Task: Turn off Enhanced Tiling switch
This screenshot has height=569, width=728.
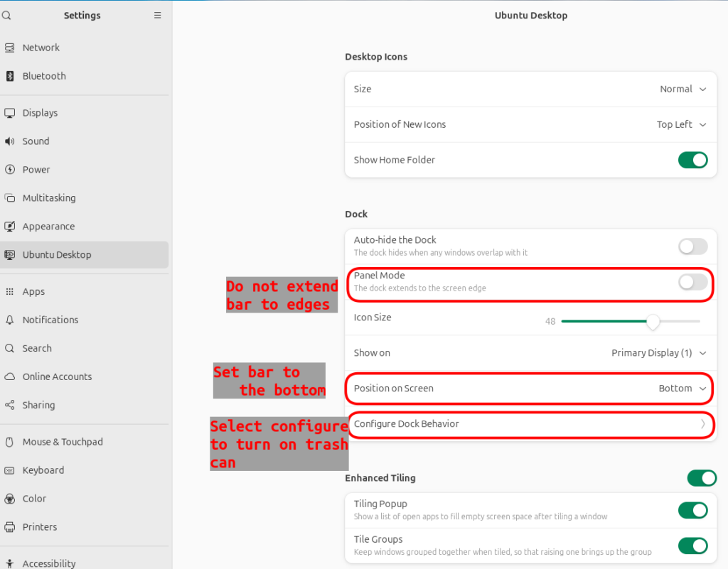Action: tap(701, 478)
